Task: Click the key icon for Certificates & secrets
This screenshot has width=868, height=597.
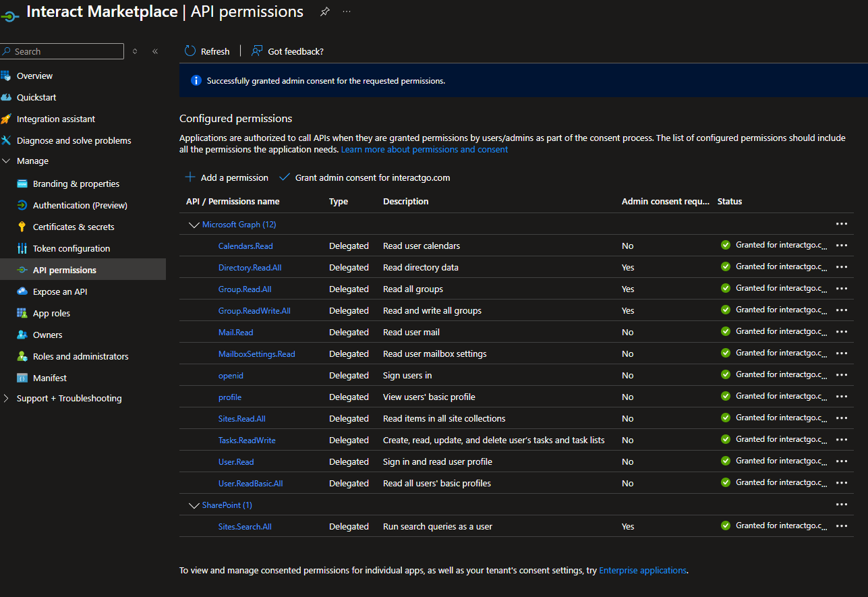Action: [22, 227]
